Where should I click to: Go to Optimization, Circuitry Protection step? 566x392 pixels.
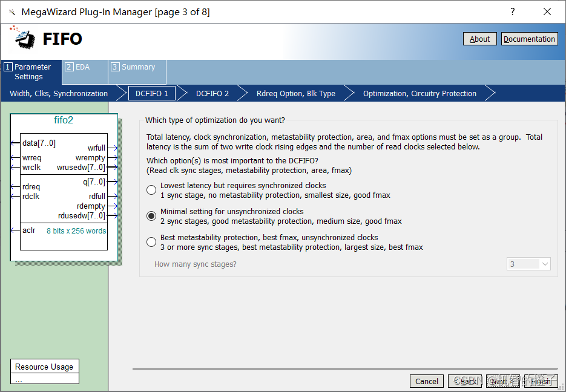click(x=420, y=93)
